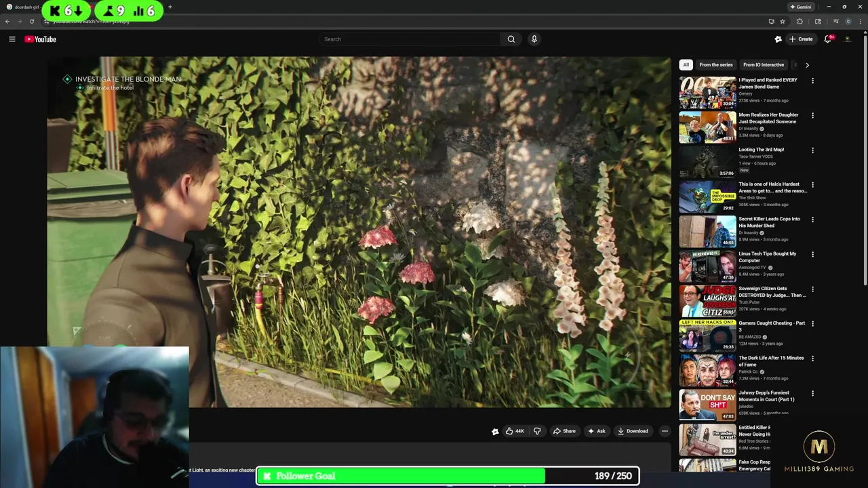
Task: Open Gamers Caught Cheating Part 3 thumbnail
Action: (x=707, y=335)
